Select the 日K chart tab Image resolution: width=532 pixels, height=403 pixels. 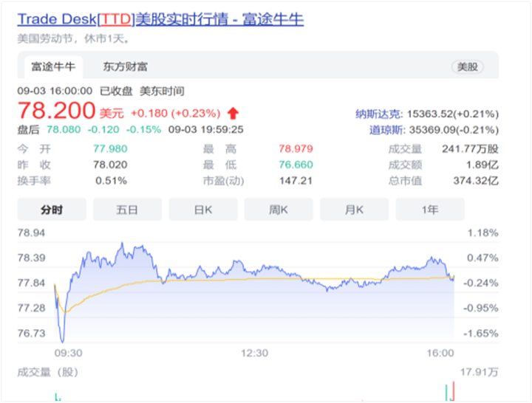pyautogui.click(x=203, y=210)
